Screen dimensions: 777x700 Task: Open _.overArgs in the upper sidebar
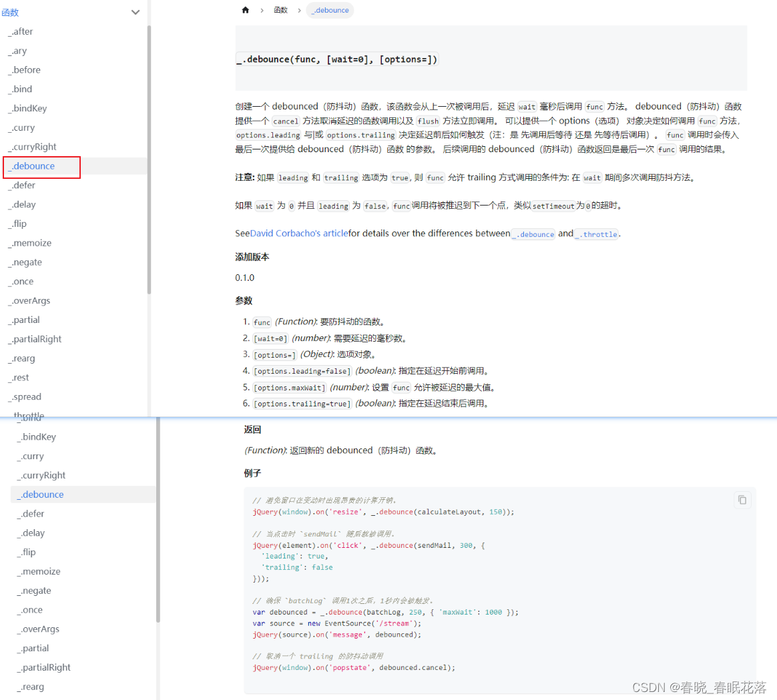point(29,301)
